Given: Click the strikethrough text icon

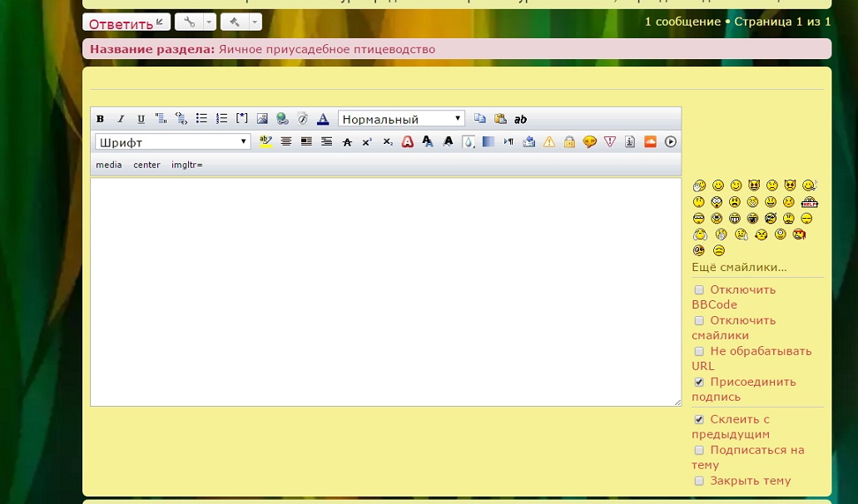Looking at the screenshot, I should coord(347,142).
